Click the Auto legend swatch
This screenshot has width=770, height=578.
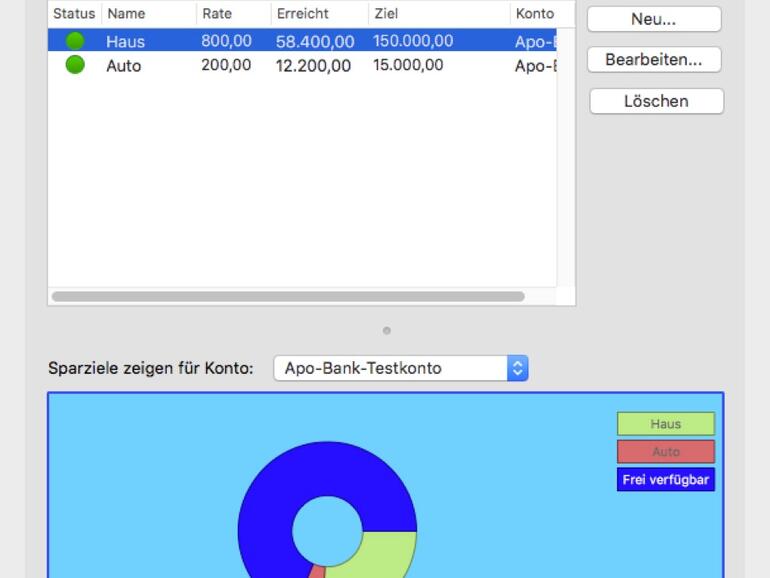point(666,452)
